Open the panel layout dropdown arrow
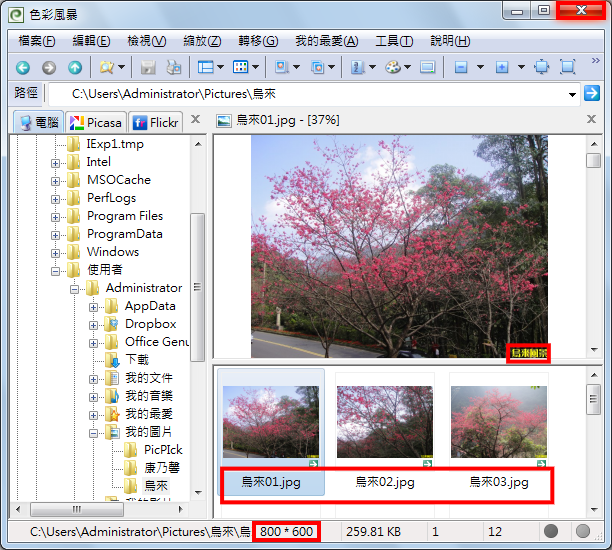This screenshot has height=550, width=612. 221,67
